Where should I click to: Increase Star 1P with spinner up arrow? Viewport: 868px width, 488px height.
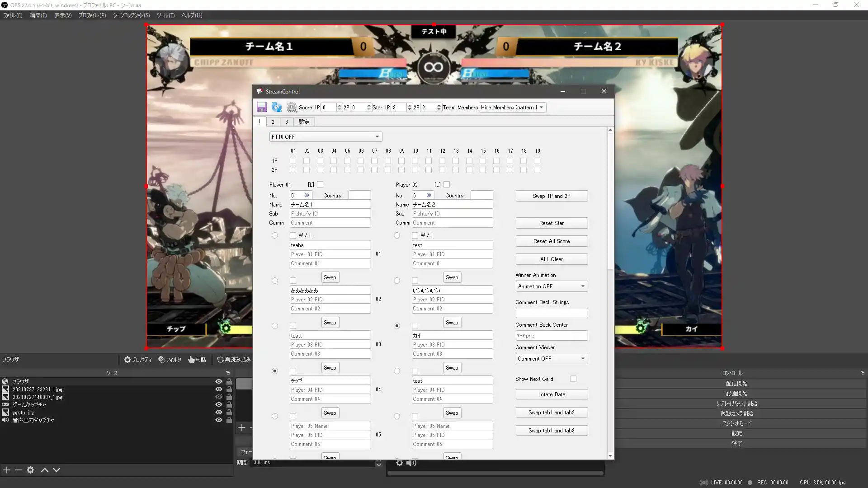tap(410, 105)
